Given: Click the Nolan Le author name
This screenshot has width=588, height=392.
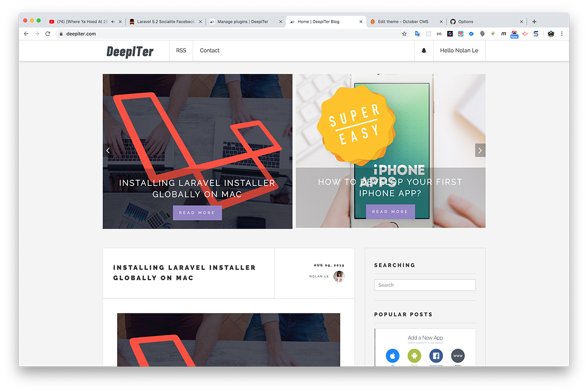Looking at the screenshot, I should [x=318, y=277].
